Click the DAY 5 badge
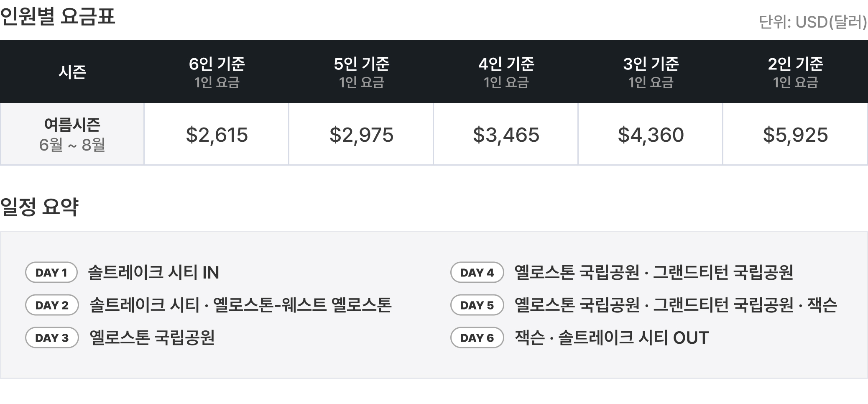This screenshot has width=868, height=404. pyautogui.click(x=477, y=305)
